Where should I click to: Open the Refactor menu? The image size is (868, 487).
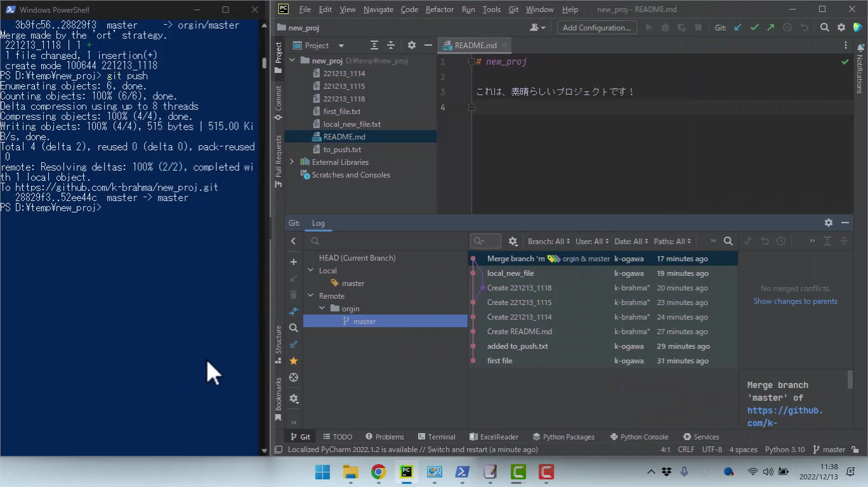[439, 10]
